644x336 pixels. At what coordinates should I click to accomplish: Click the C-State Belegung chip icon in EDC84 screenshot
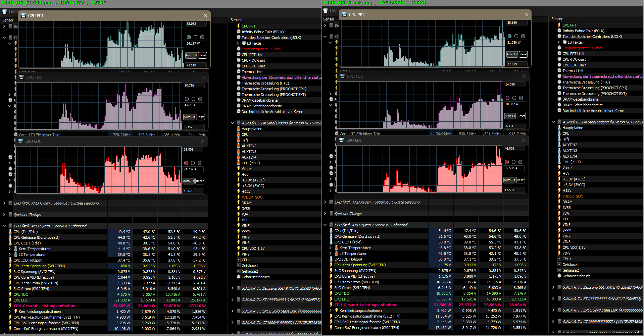point(10,203)
